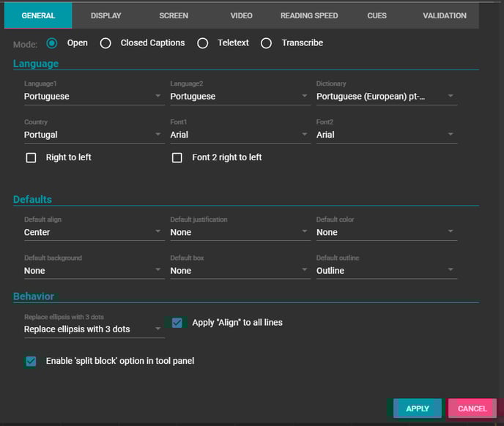Uncheck Apply "Align" to all lines
The height and width of the screenshot is (426, 504).
click(x=177, y=323)
